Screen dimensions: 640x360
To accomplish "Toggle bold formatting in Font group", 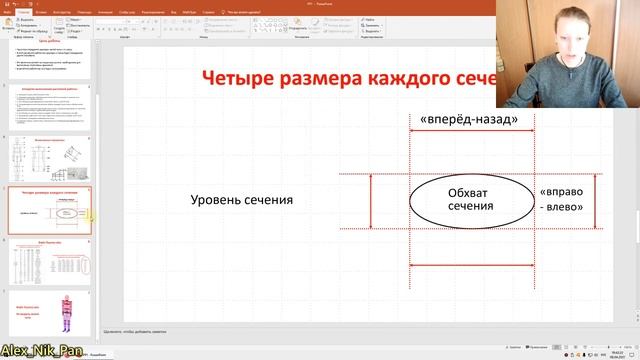I will tap(98, 29).
